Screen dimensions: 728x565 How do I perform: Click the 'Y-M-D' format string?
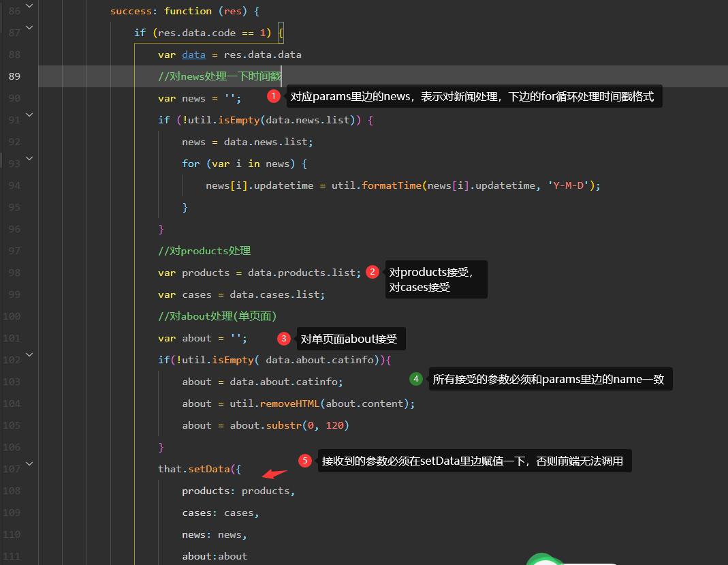[568, 186]
